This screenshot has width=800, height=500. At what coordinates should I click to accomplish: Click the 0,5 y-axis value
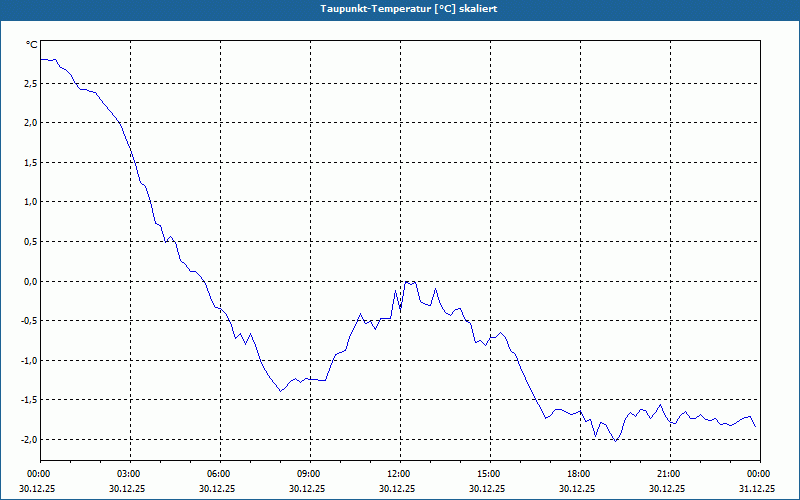tap(30, 241)
